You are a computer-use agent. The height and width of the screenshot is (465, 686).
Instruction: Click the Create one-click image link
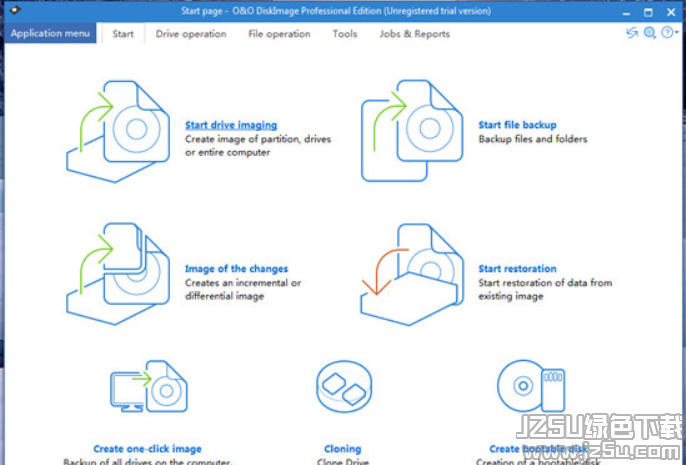(x=147, y=449)
